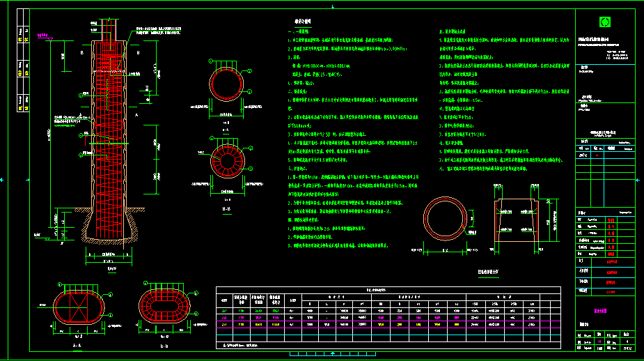
Task: Select the circular section with radial bars
Action: coord(227,160)
